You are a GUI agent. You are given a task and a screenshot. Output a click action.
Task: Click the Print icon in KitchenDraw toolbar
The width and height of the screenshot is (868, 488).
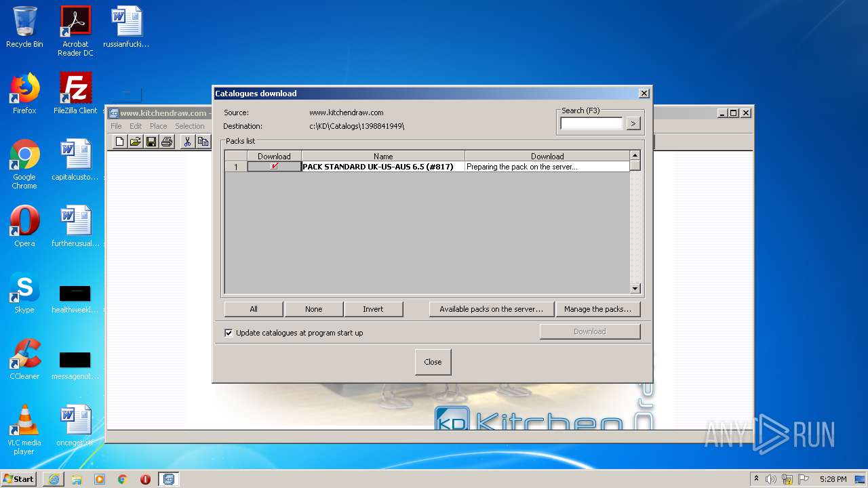tap(167, 142)
